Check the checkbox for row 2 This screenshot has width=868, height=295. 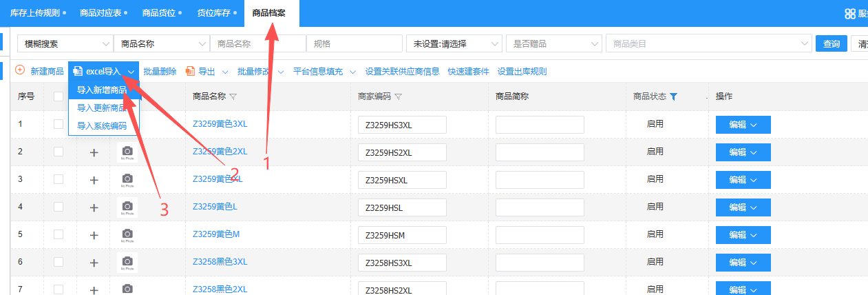pyautogui.click(x=59, y=152)
